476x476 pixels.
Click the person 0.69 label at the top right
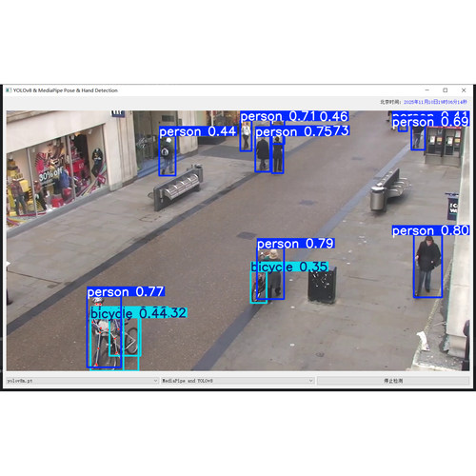tap(430, 122)
